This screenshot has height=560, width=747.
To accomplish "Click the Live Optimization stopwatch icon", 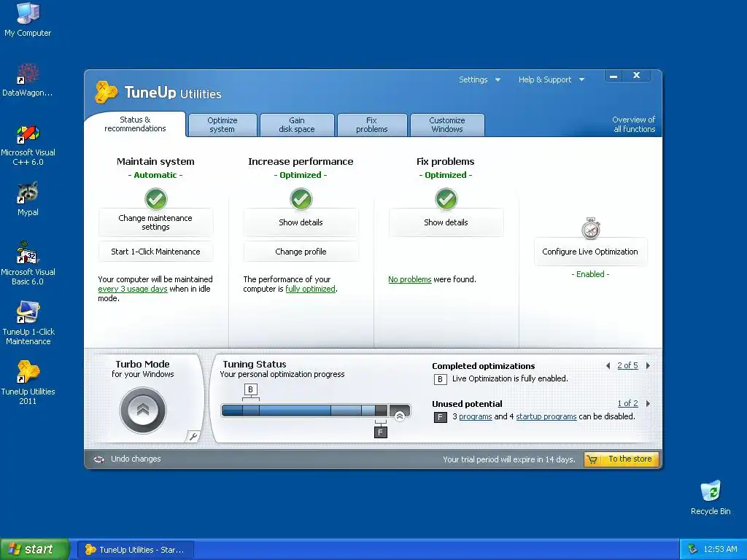I will click(591, 228).
